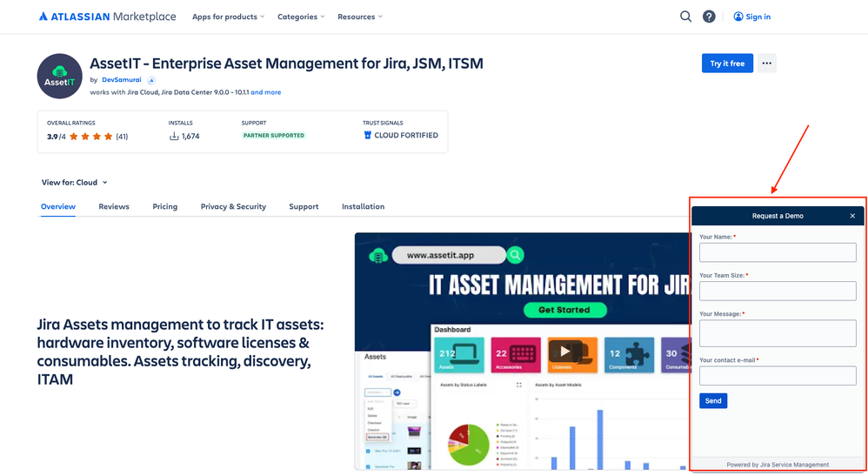This screenshot has height=476, width=868.
Task: Click the 212 Assets laptop tile
Action: coord(459,355)
